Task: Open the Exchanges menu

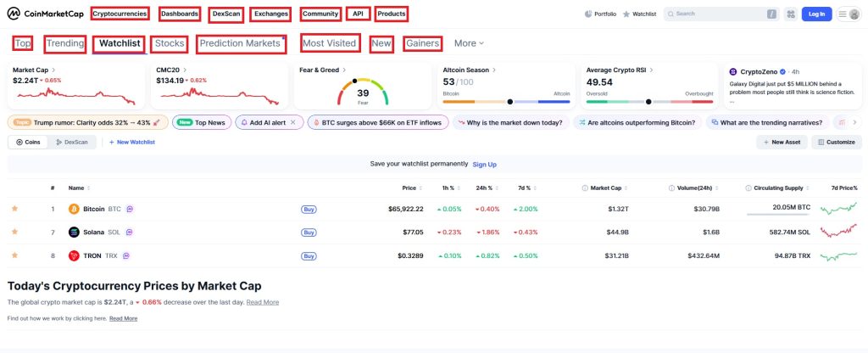Action: (271, 14)
